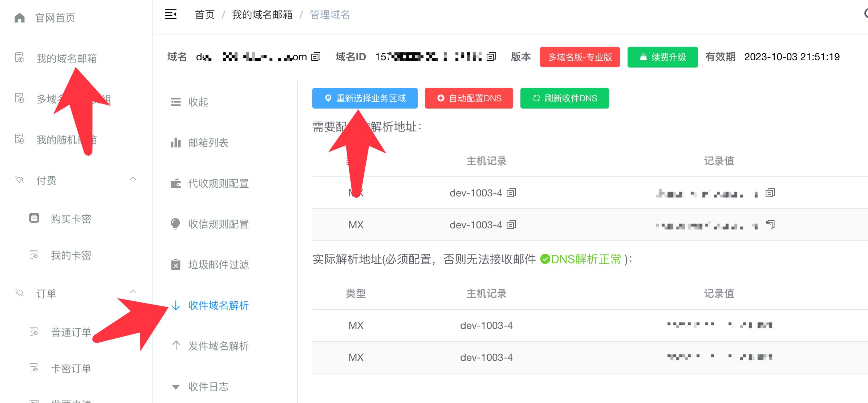Open 购买卡密 sidebar item
The image size is (868, 403).
(x=71, y=219)
